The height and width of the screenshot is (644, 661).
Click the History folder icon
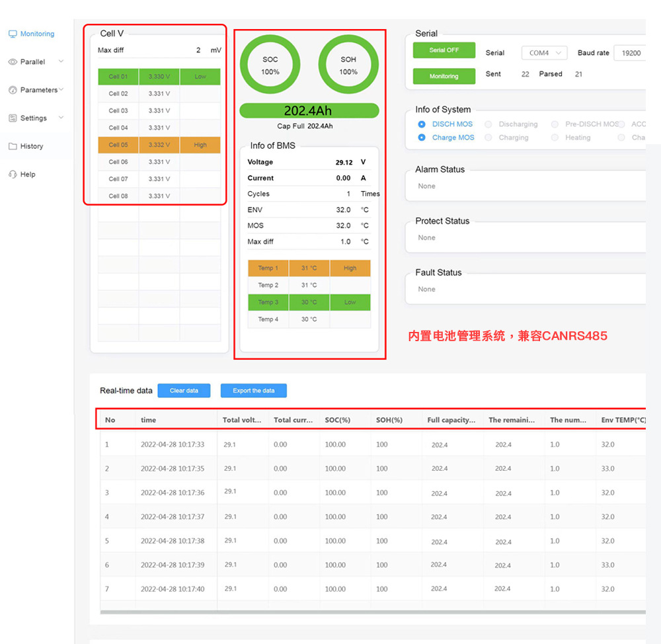(x=13, y=146)
